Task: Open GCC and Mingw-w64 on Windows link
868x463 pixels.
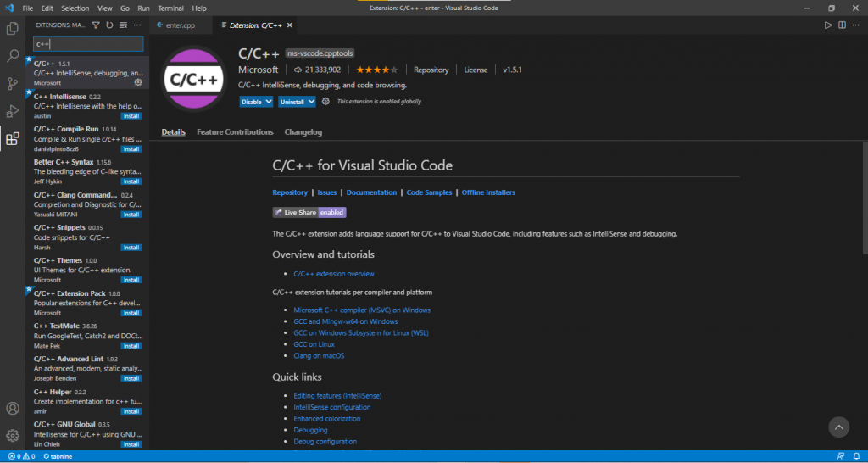Action: [346, 321]
